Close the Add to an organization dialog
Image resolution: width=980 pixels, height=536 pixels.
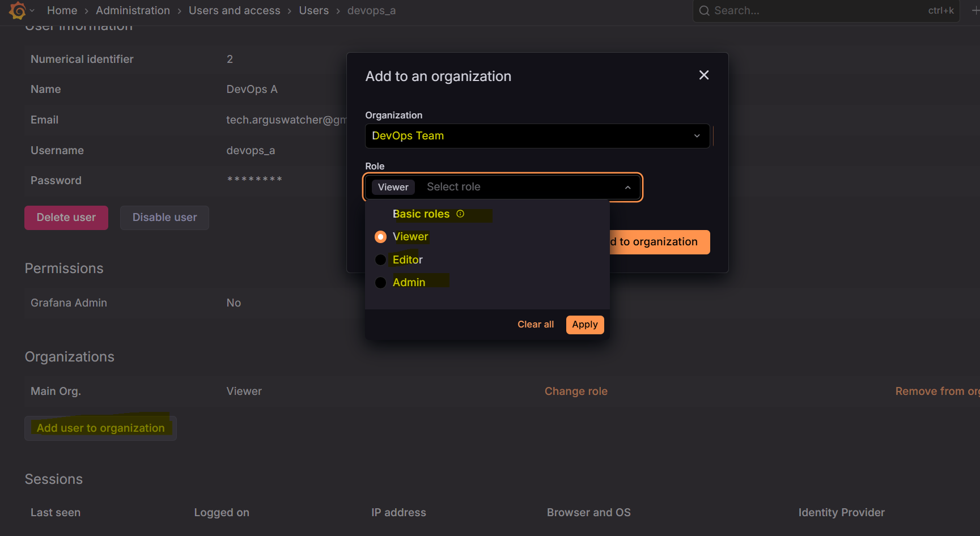(704, 75)
